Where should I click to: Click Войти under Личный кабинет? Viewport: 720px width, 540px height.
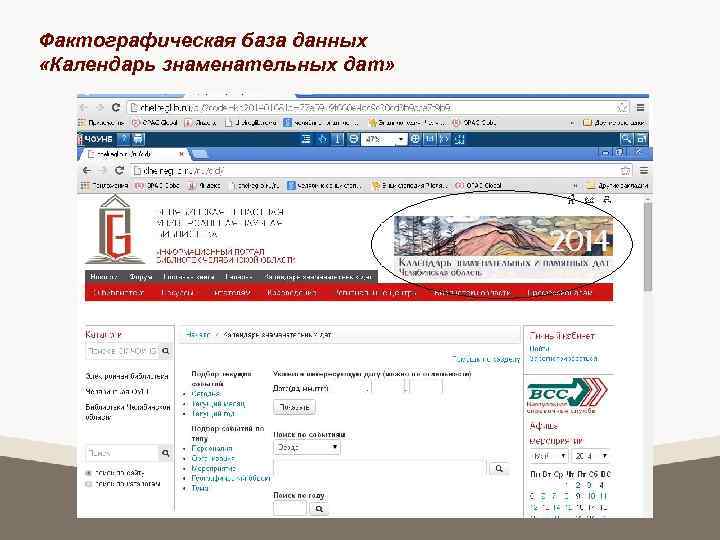pos(539,349)
